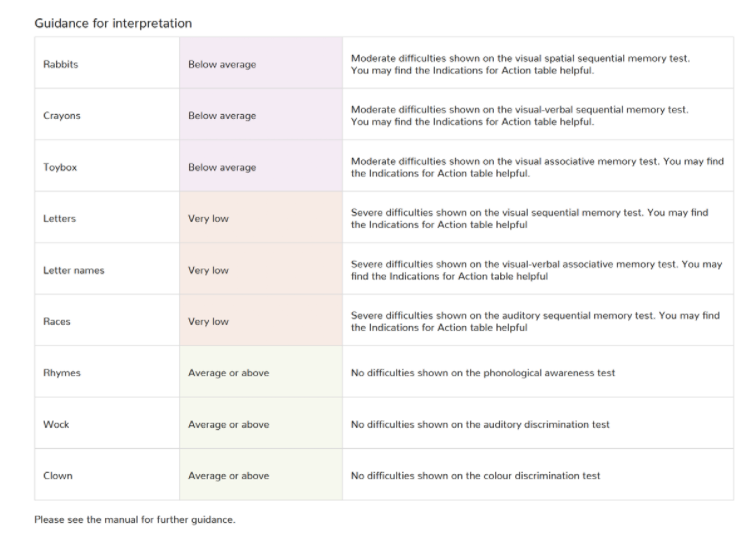
Task: Select the Clown row label
Action: click(x=58, y=475)
